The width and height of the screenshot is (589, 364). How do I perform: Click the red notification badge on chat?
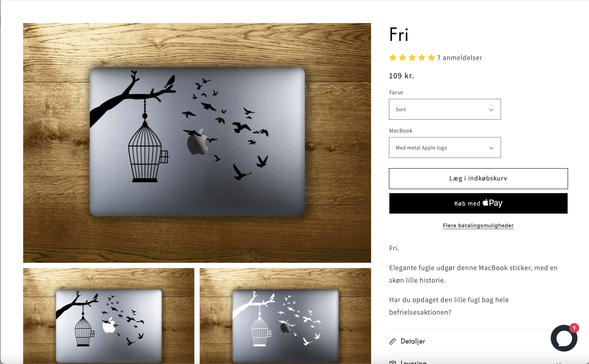tap(574, 328)
